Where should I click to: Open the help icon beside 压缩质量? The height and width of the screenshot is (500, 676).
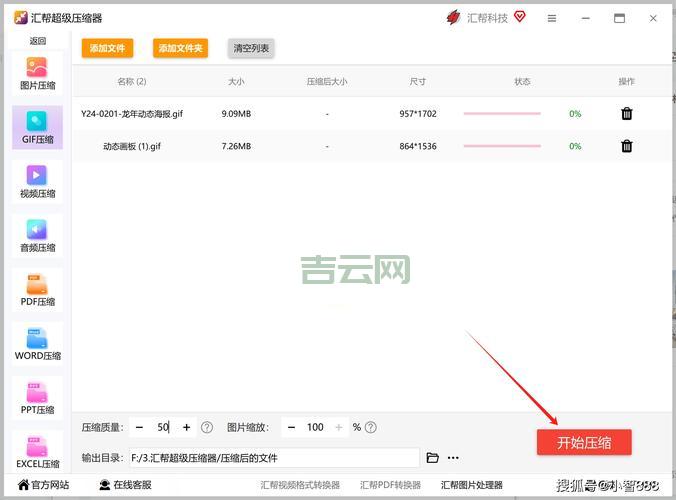click(207, 427)
